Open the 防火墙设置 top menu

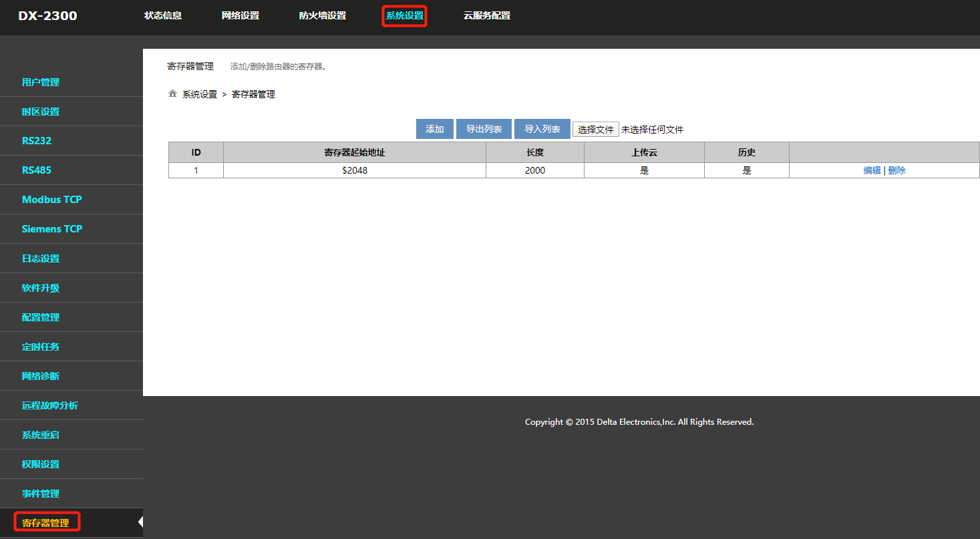point(323,15)
